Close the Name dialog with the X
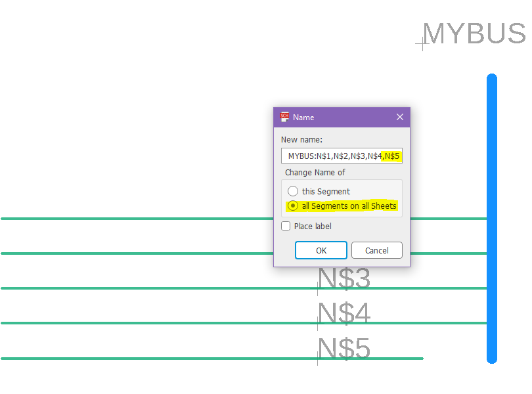The height and width of the screenshot is (394, 532). (x=400, y=117)
